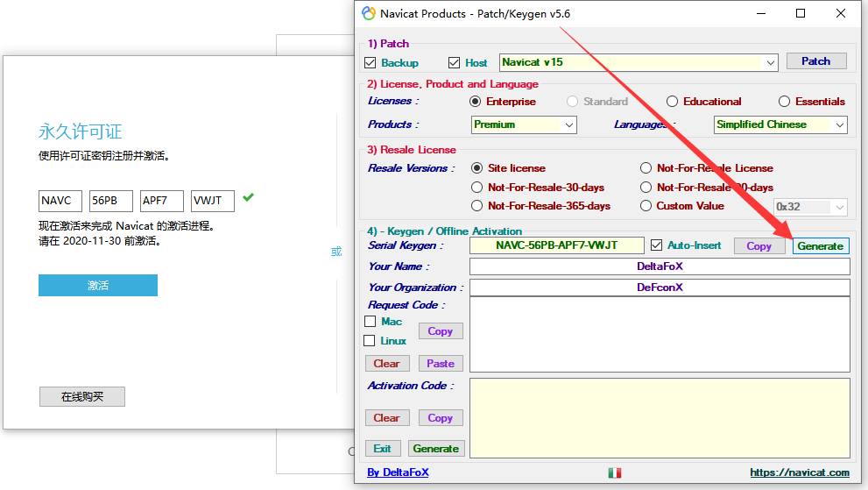Viewport: 868px width, 490px height.
Task: Open the By DeltaFoX link
Action: click(398, 472)
